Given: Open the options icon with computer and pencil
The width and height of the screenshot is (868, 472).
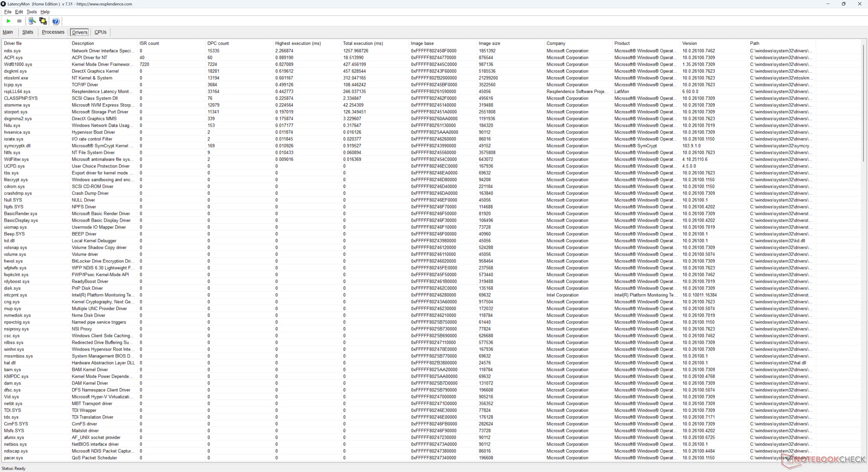Looking at the screenshot, I should (32, 21).
